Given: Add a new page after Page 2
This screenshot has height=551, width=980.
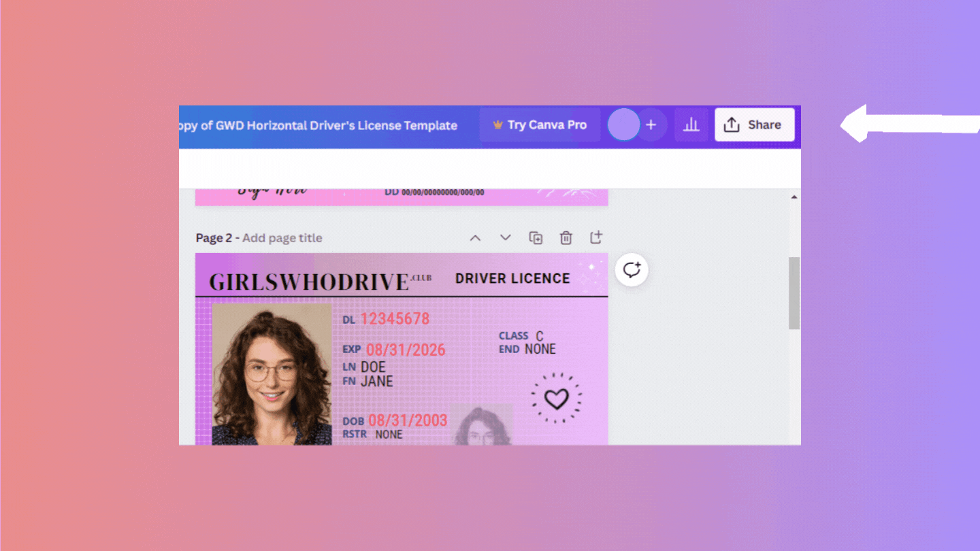Looking at the screenshot, I should click(595, 237).
